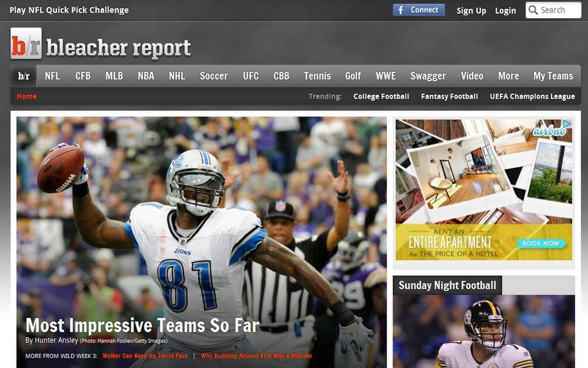The height and width of the screenshot is (368, 588).
Task: Click the AdChoices icon on Airbnb ad
Action: coord(567,124)
